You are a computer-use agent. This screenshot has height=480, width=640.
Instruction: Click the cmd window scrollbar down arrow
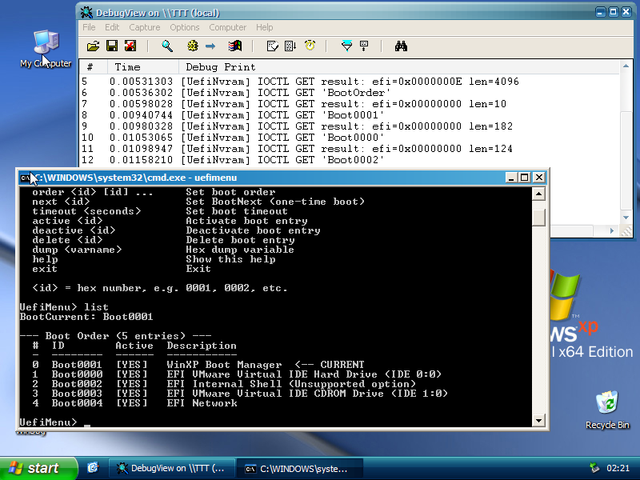(x=539, y=420)
